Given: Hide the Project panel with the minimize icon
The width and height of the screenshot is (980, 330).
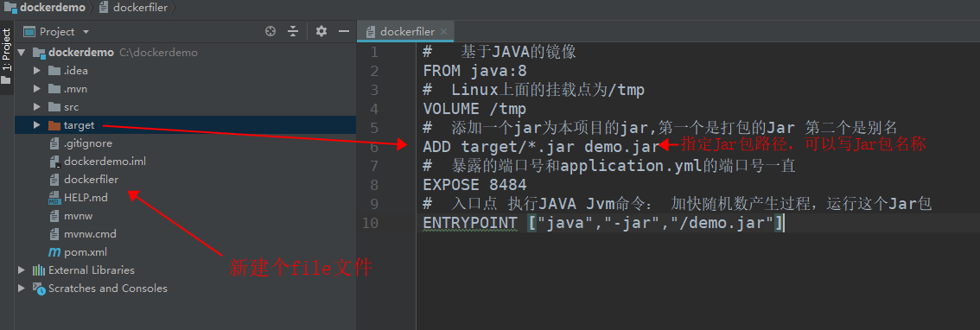Looking at the screenshot, I should click(x=343, y=31).
